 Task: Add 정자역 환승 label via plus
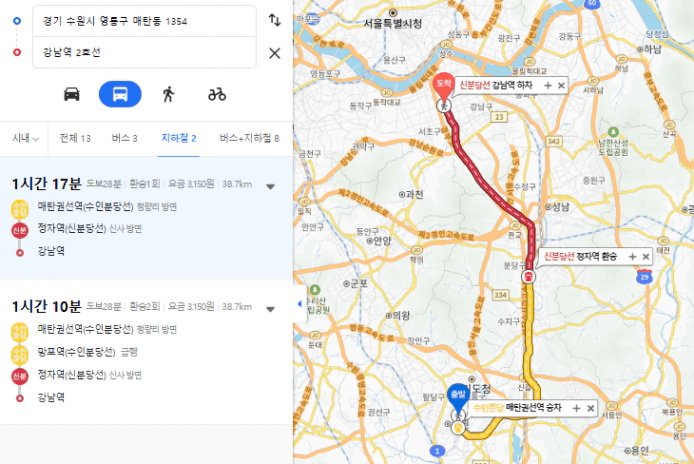(632, 256)
